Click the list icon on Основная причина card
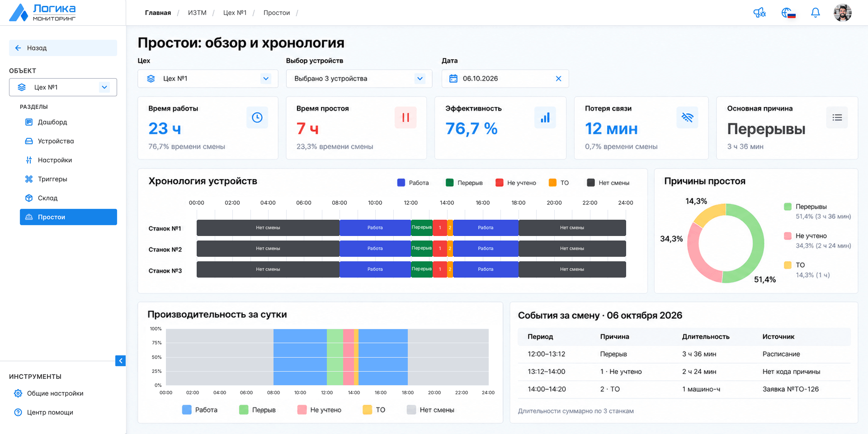This screenshot has width=868, height=434. [837, 118]
